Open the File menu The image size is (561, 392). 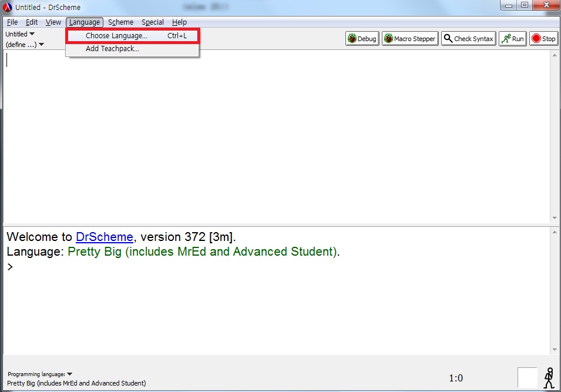12,22
